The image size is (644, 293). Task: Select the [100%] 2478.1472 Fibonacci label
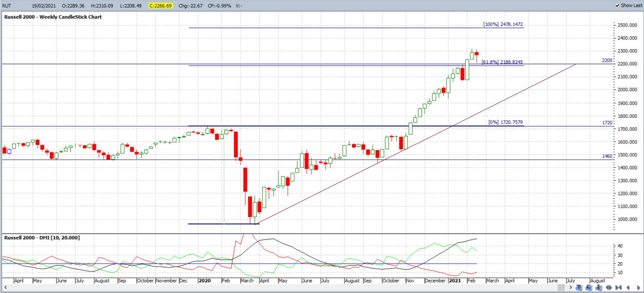pos(503,24)
